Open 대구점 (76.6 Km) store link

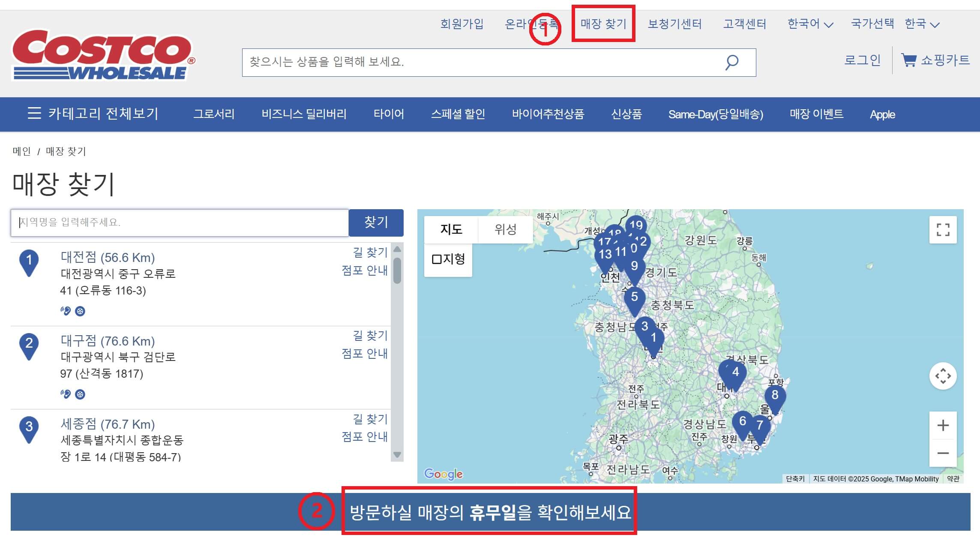108,341
